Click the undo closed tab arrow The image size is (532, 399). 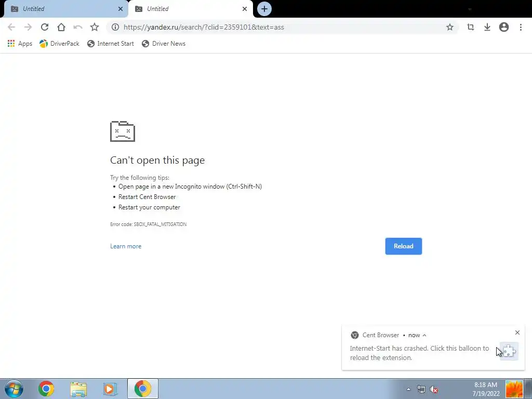pos(78,27)
